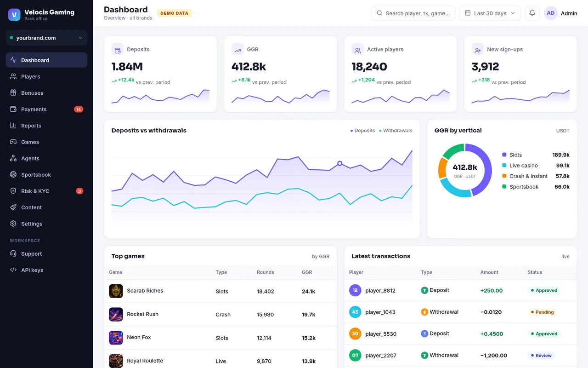The width and height of the screenshot is (588, 368).
Task: Focus the player search field
Action: click(x=413, y=13)
